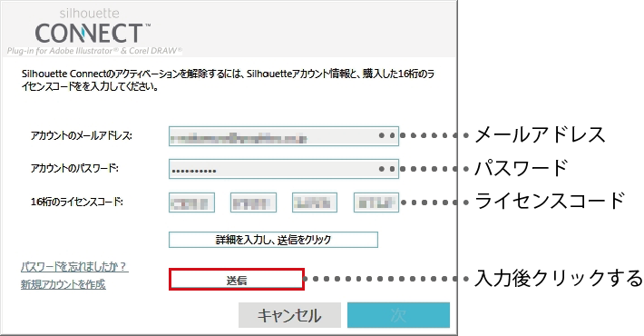Open the 新規アカウントを作成 link
Image resolution: width=644 pixels, height=336 pixels.
pos(63,284)
